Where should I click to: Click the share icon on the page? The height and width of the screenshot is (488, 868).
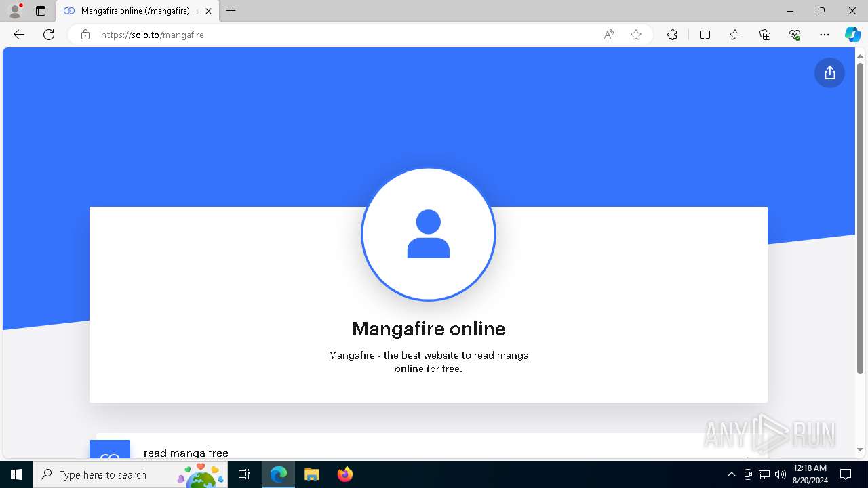pyautogui.click(x=829, y=73)
